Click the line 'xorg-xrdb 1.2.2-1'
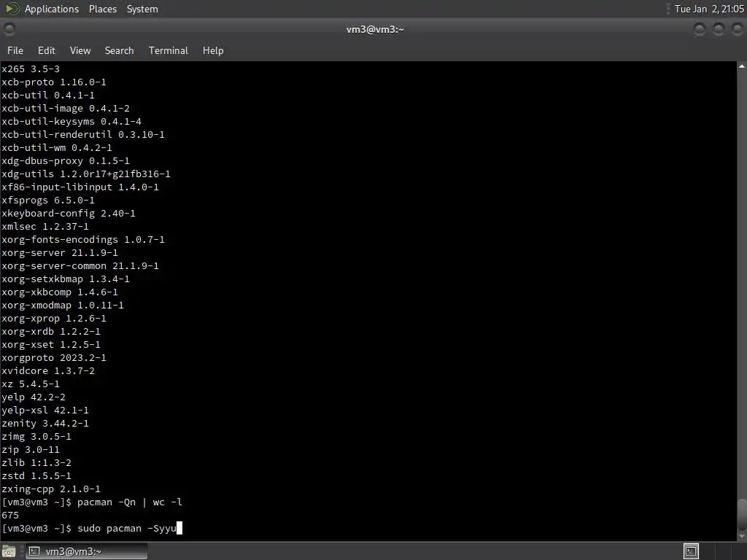747x560 pixels. [51, 332]
